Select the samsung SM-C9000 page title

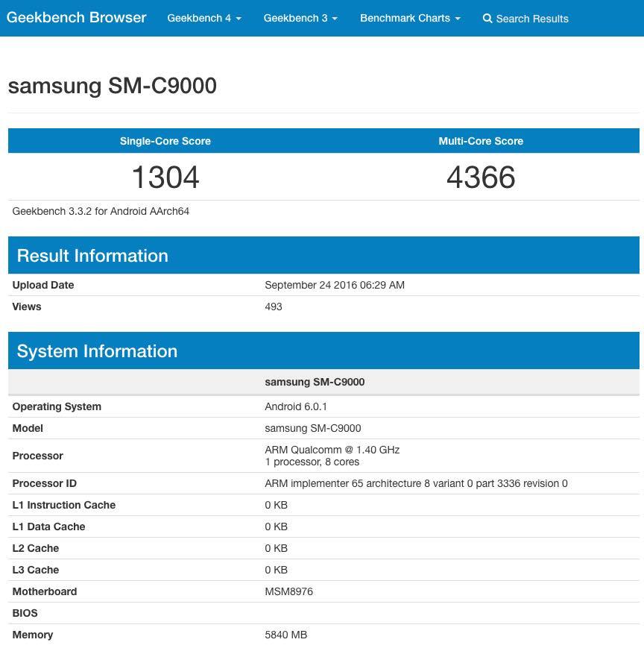tap(113, 86)
